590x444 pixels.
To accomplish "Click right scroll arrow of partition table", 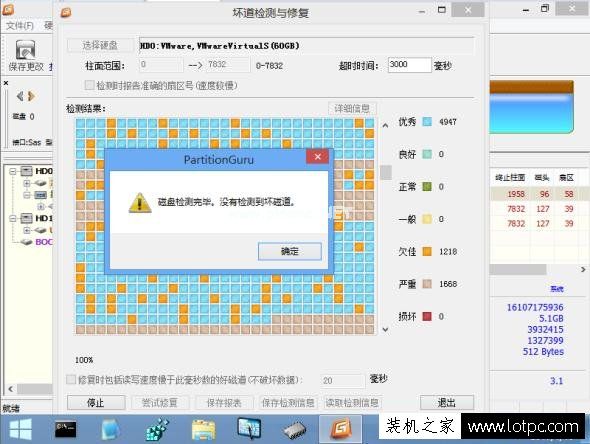I will pos(583,269).
